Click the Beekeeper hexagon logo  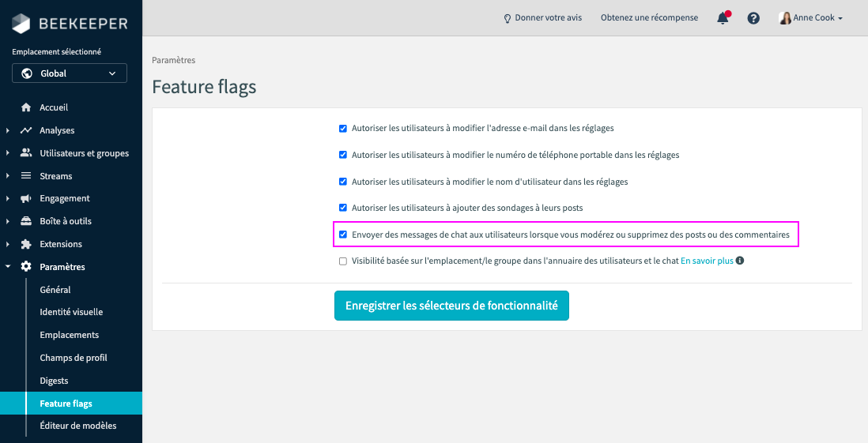pyautogui.click(x=21, y=23)
